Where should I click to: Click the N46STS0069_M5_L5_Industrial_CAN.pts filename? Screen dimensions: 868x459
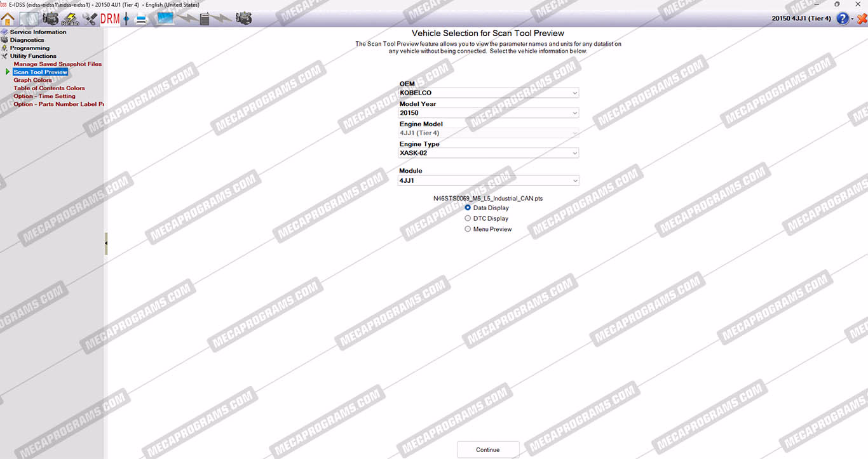point(488,198)
